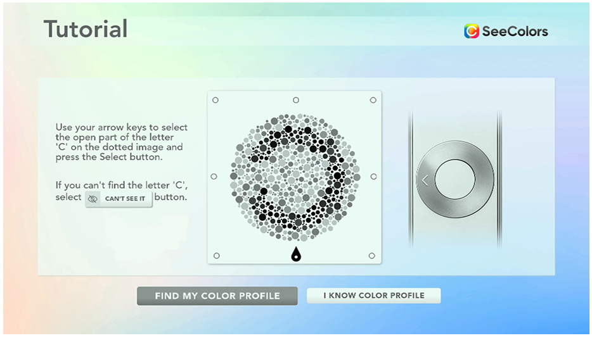Click the Tutorial page heading

pos(86,29)
